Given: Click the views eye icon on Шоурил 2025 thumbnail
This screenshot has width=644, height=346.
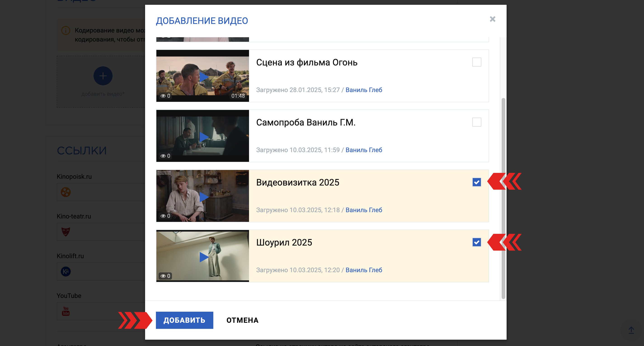Looking at the screenshot, I should coord(163,276).
